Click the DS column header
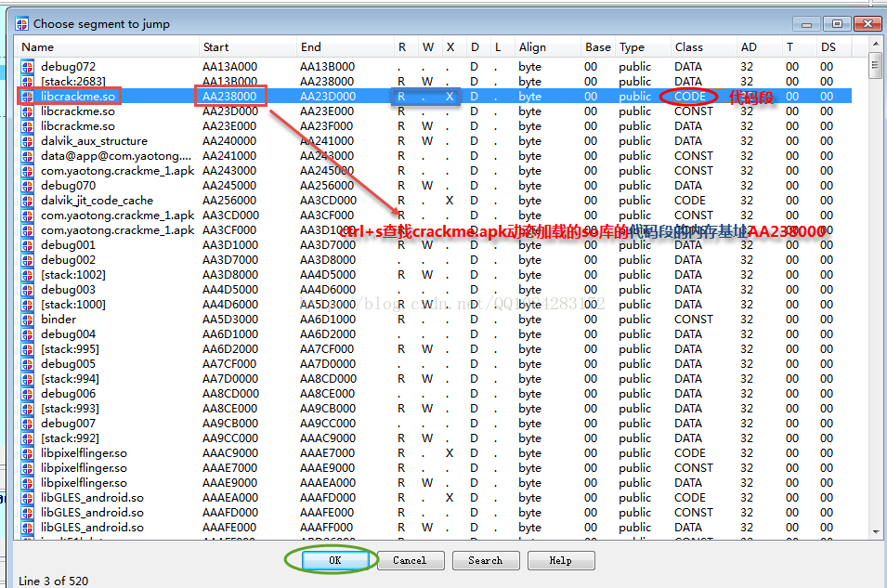 (834, 47)
